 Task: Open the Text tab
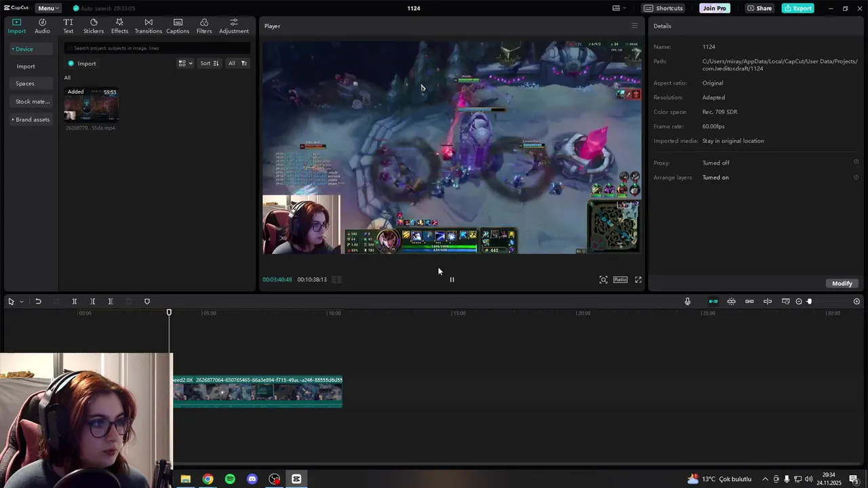(x=68, y=26)
